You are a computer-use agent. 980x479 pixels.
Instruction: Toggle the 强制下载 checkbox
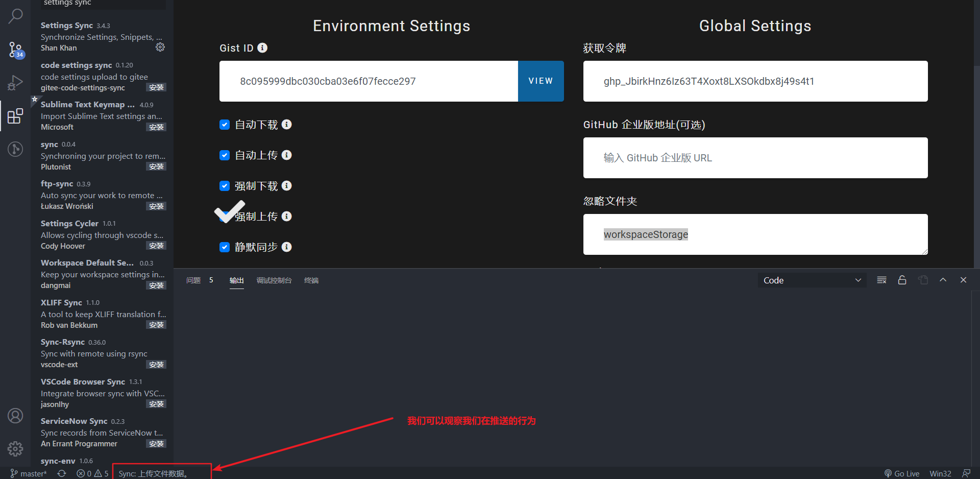225,186
